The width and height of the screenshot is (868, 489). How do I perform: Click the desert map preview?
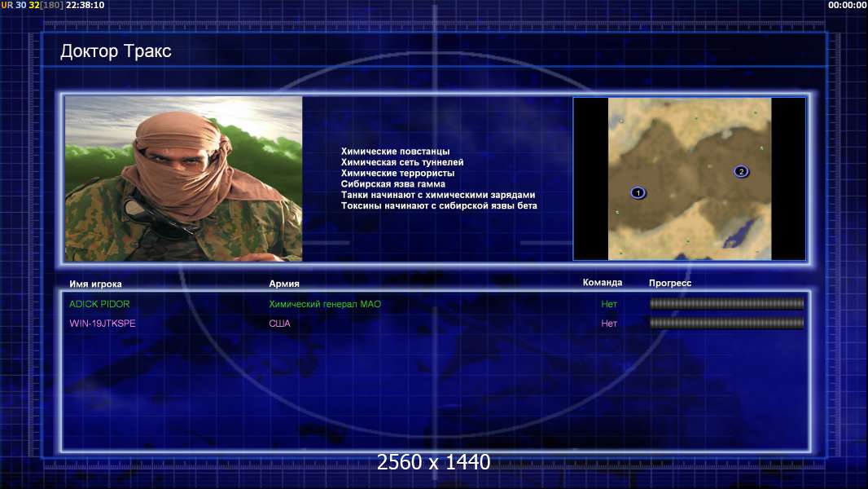[689, 178]
